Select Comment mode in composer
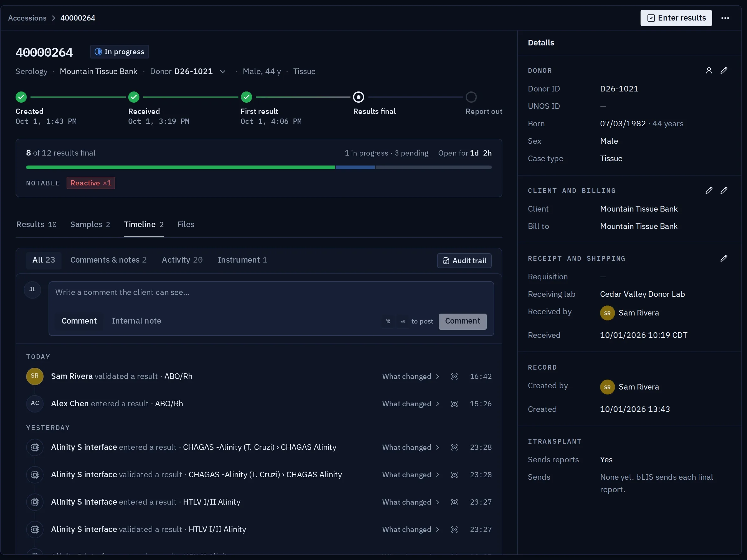Screen dimensions: 747x560 pyautogui.click(x=79, y=321)
